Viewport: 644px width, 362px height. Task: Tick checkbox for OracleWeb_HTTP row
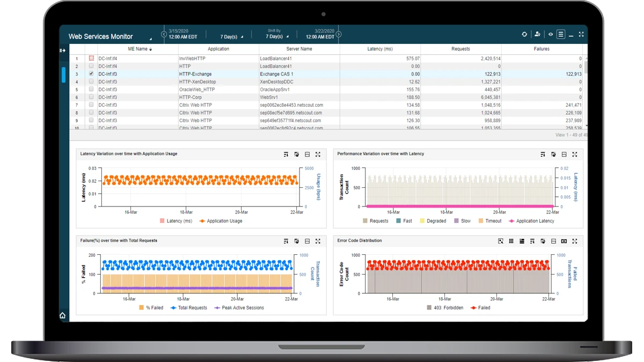click(91, 89)
